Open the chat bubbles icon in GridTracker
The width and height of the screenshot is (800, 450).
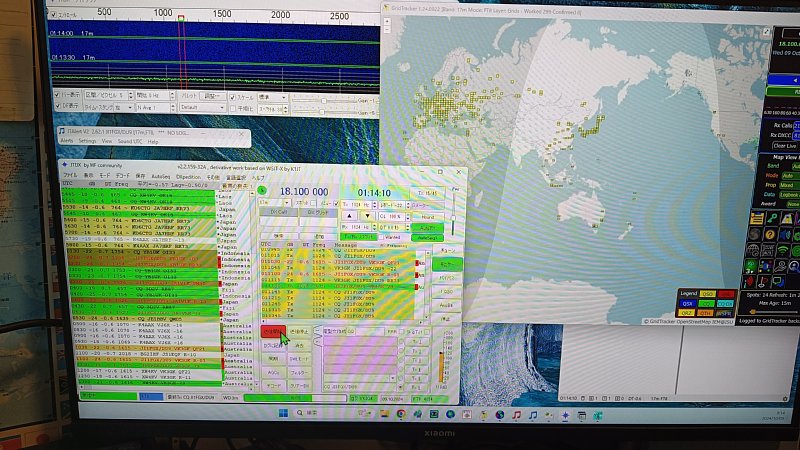(x=779, y=282)
